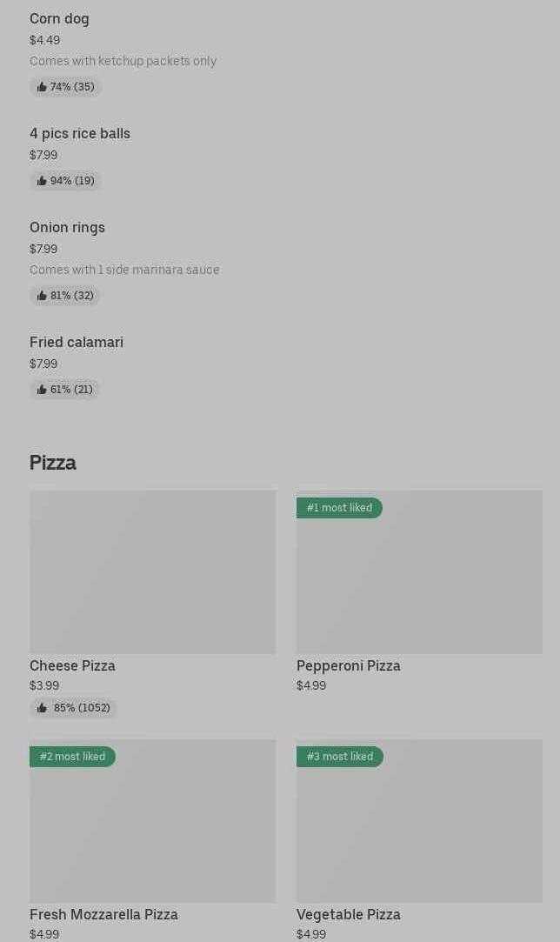Click the Fresh Mozzarella Pizza name
Screen dimensions: 560x942
pos(103,914)
